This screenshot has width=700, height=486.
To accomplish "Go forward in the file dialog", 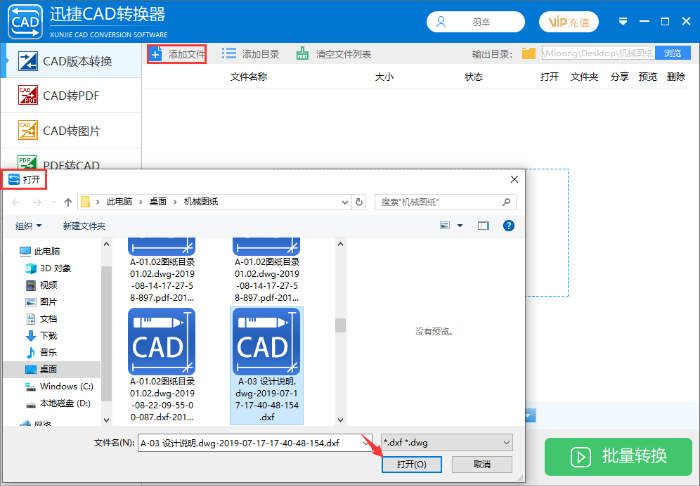I will click(37, 202).
